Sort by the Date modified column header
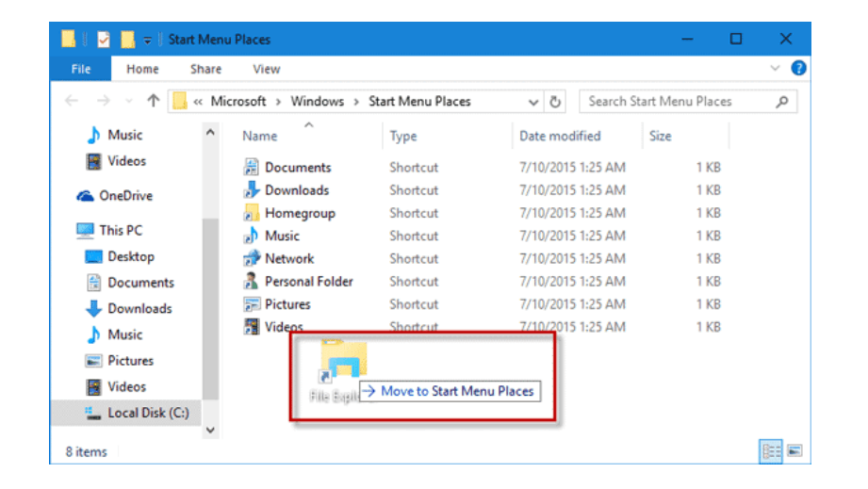868x489 pixels. point(560,136)
